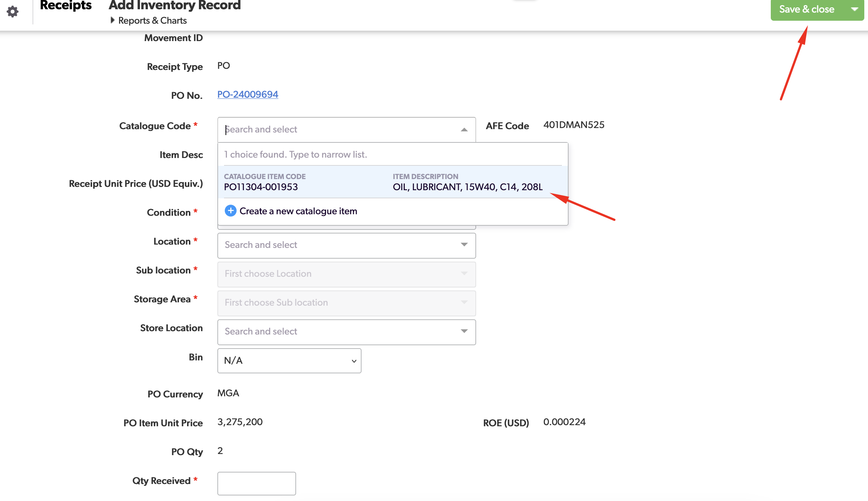Viewport: 868px width, 501px height.
Task: Click Create a new catalogue item
Action: (x=298, y=211)
